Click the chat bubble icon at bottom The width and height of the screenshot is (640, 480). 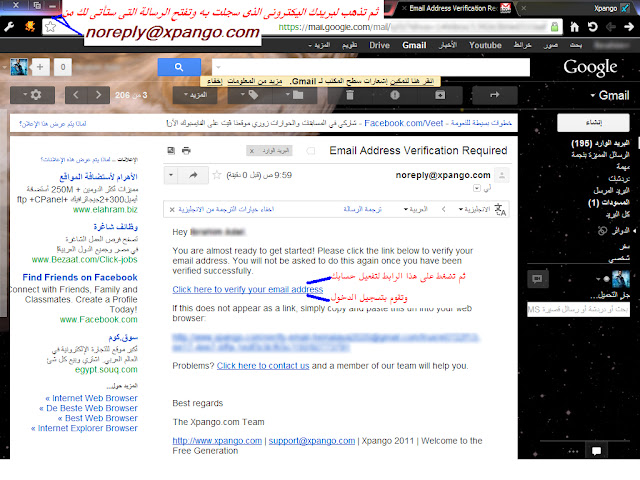point(596,451)
